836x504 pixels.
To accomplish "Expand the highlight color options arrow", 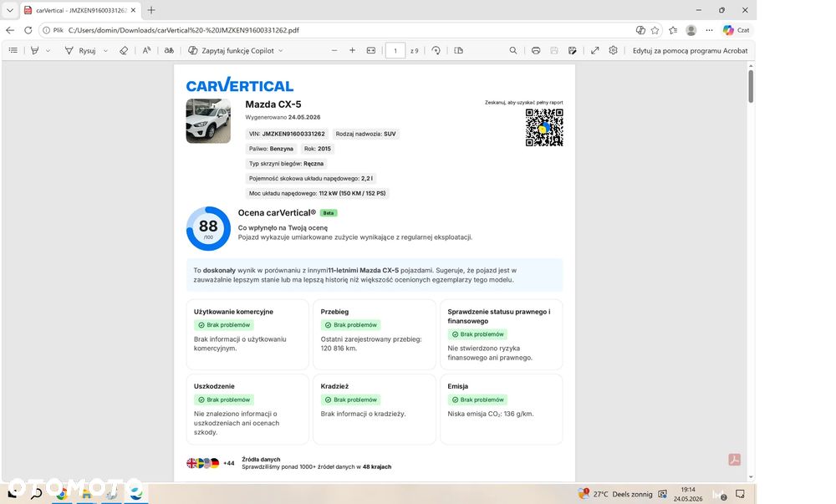I will coord(48,51).
